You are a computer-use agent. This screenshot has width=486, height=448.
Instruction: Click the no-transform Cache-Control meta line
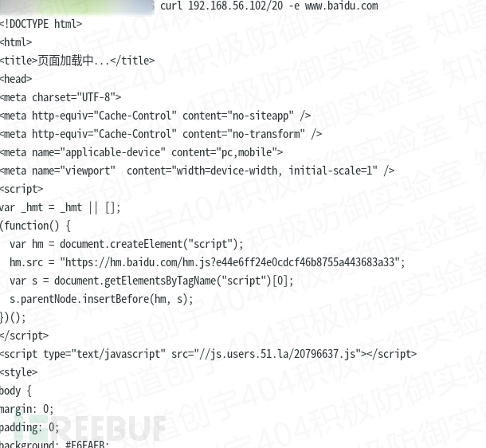(161, 134)
